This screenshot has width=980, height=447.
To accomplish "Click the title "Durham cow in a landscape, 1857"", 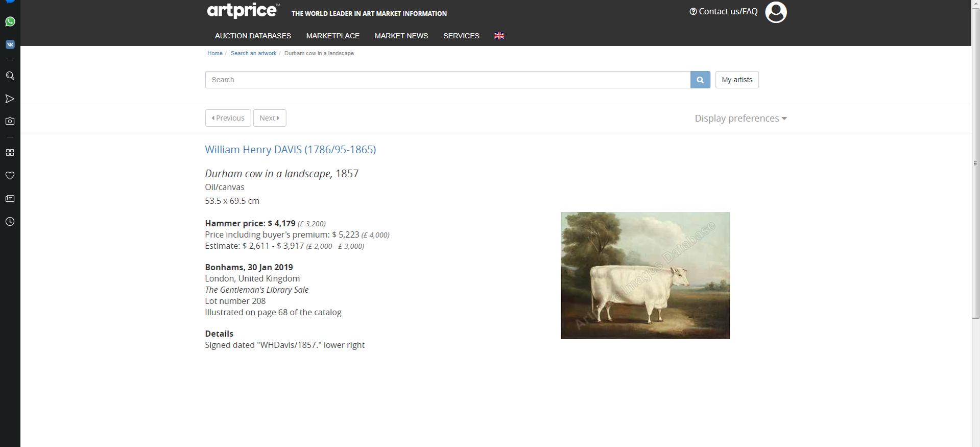I will (281, 174).
